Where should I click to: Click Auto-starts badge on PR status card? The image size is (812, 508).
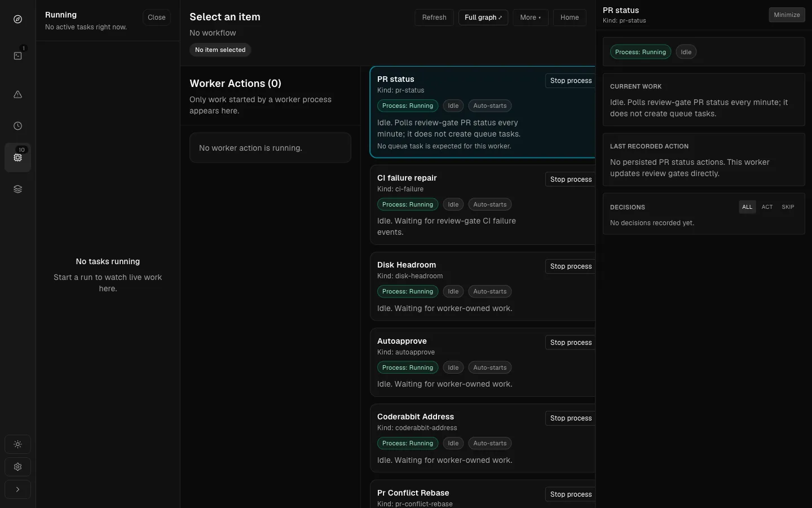490,106
